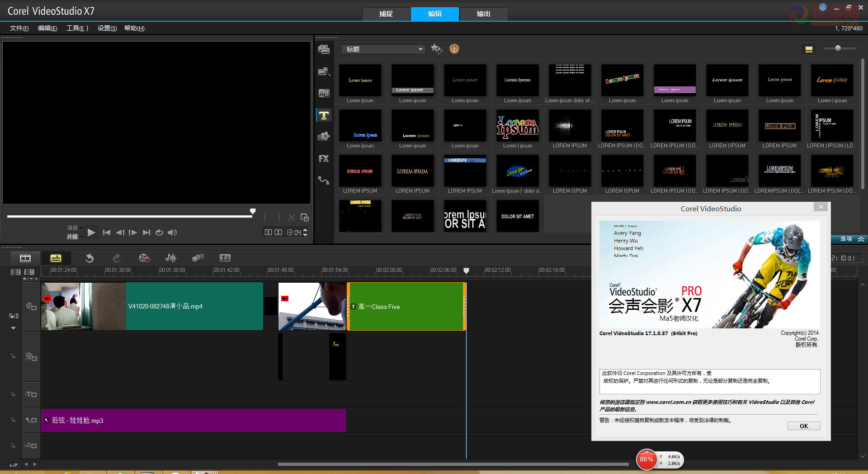The width and height of the screenshot is (868, 474).
Task: Select the 高一Class Five title clip
Action: 406,306
